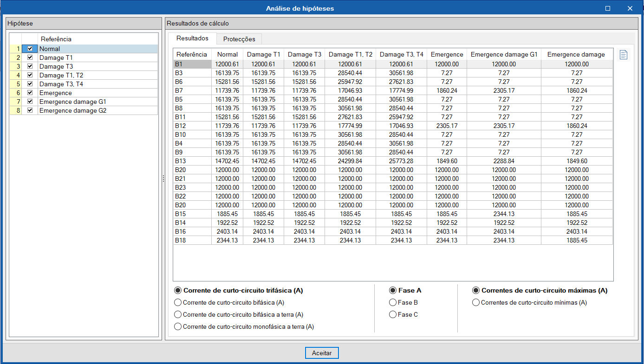
Task: Select the Damage T3 hypothesis row label
Action: click(x=56, y=66)
